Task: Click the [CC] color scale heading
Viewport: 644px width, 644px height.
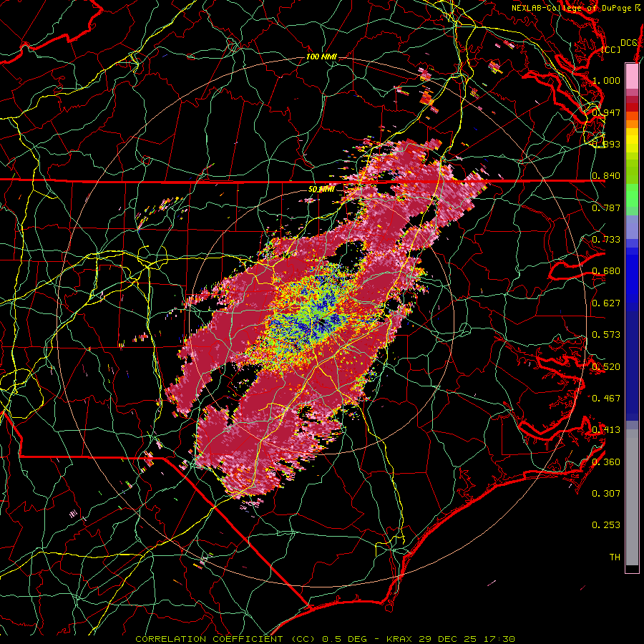Action: coord(611,49)
